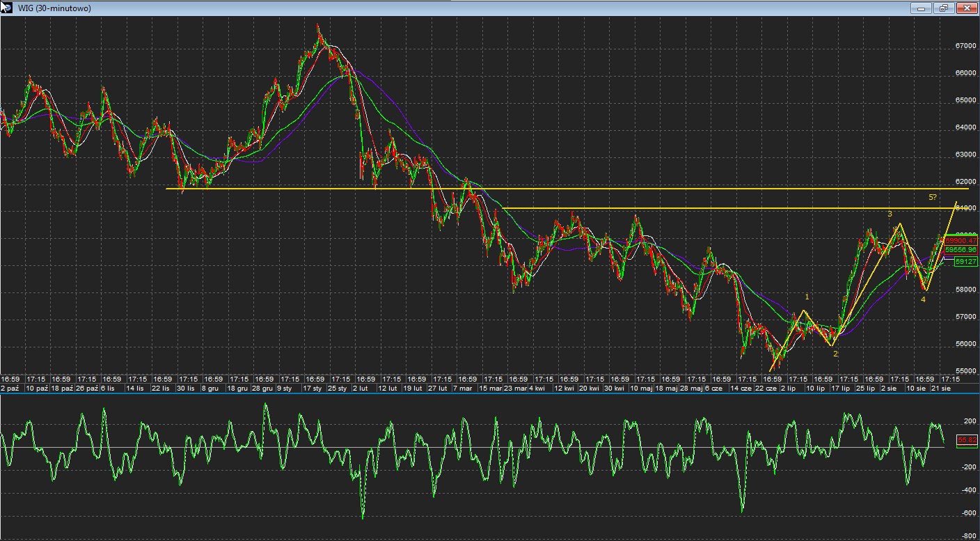The image size is (980, 541).
Task: Click the '9 sty' date on time axis
Action: click(x=284, y=388)
